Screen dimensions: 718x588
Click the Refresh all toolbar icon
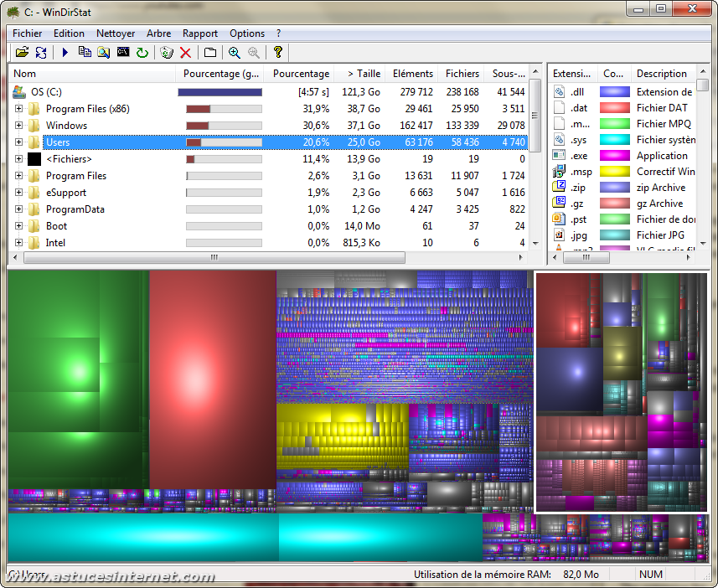[x=41, y=52]
